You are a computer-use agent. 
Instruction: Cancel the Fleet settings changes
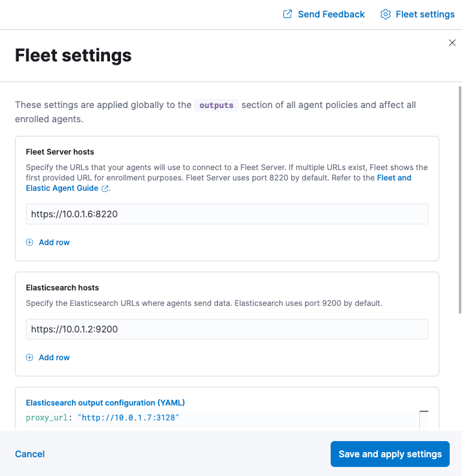[x=30, y=454]
